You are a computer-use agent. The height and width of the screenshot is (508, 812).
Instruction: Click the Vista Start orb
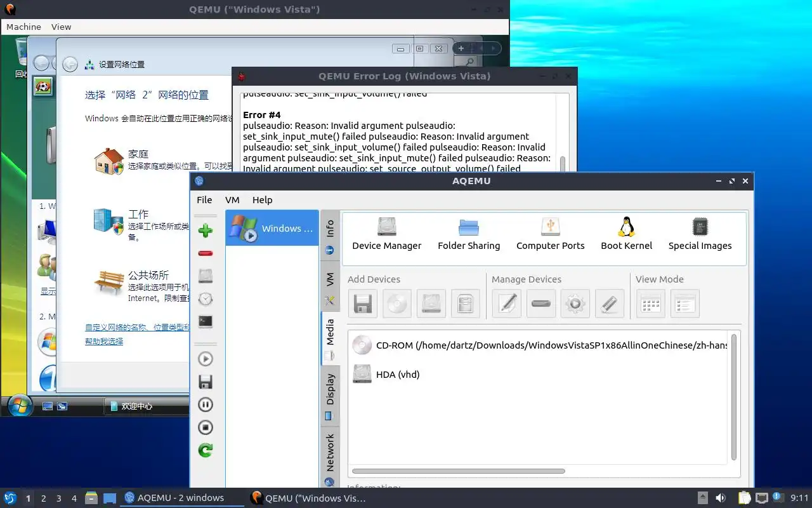19,404
